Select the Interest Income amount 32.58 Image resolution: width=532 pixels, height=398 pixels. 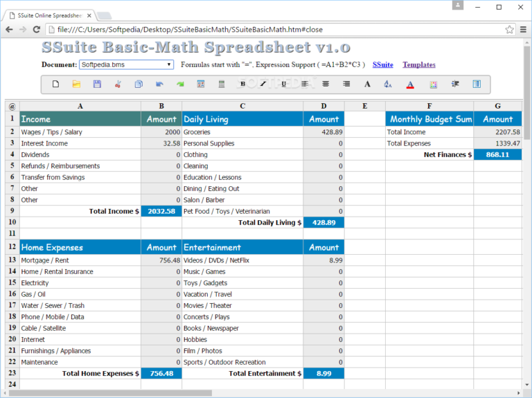pyautogui.click(x=161, y=143)
